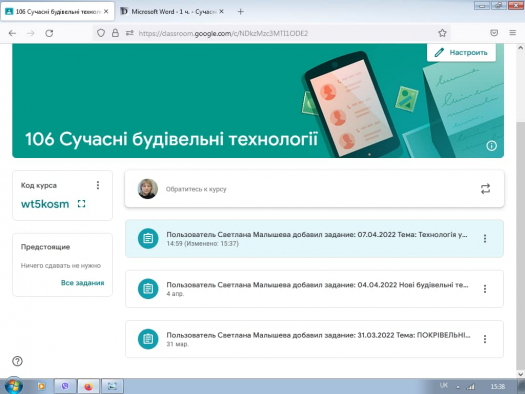Go back using the browser back arrow

pyautogui.click(x=12, y=33)
